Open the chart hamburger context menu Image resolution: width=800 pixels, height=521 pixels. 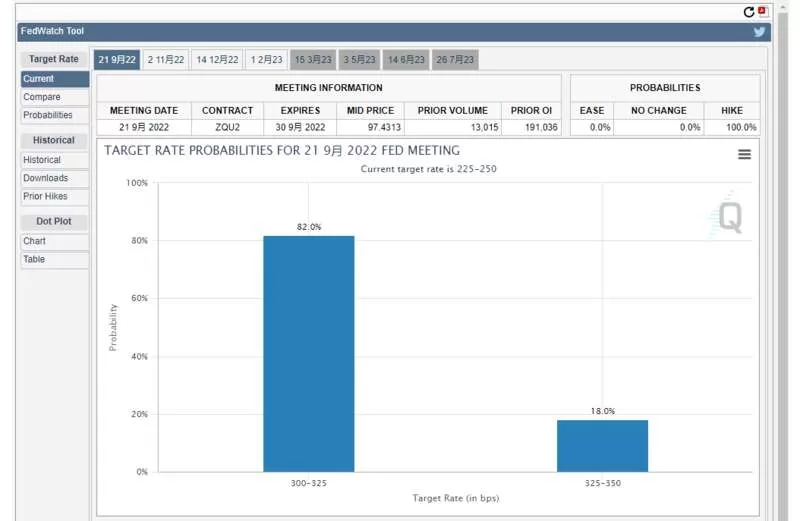pyautogui.click(x=744, y=154)
